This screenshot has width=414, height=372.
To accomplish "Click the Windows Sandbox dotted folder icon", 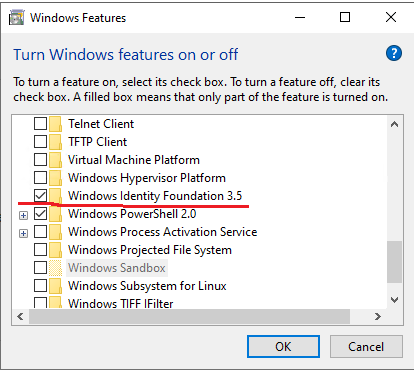I will pos(55,268).
